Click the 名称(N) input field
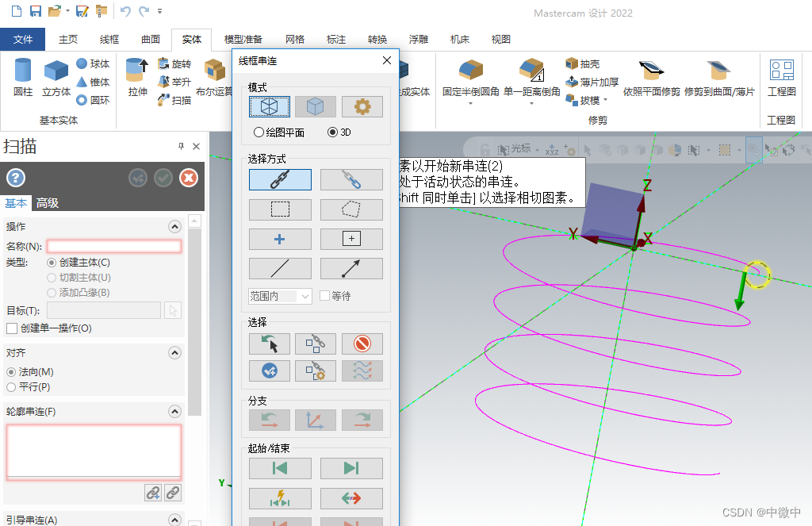The image size is (812, 526). coord(114,246)
